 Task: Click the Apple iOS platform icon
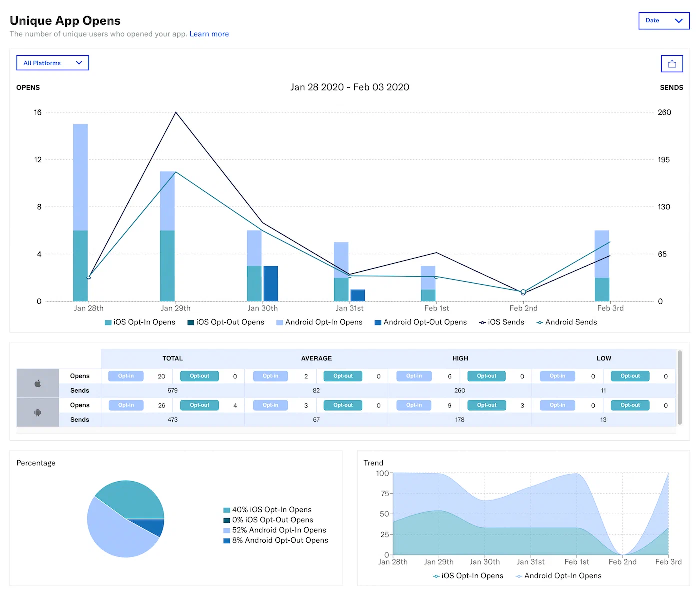pos(38,383)
